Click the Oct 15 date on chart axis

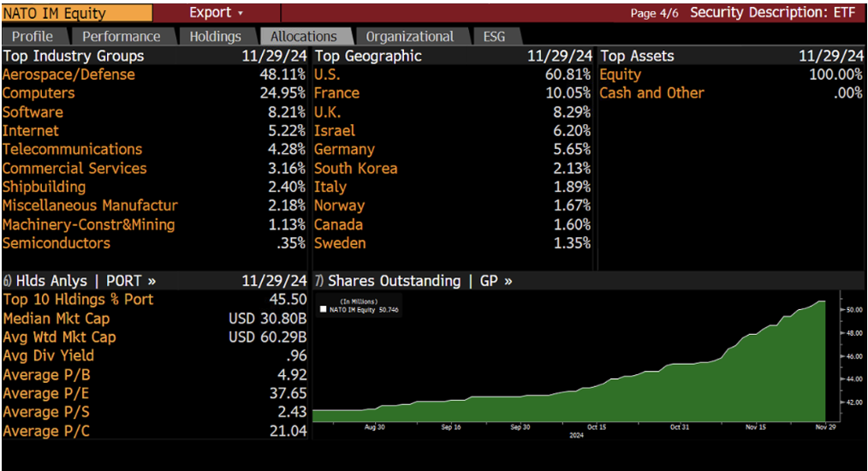[597, 427]
